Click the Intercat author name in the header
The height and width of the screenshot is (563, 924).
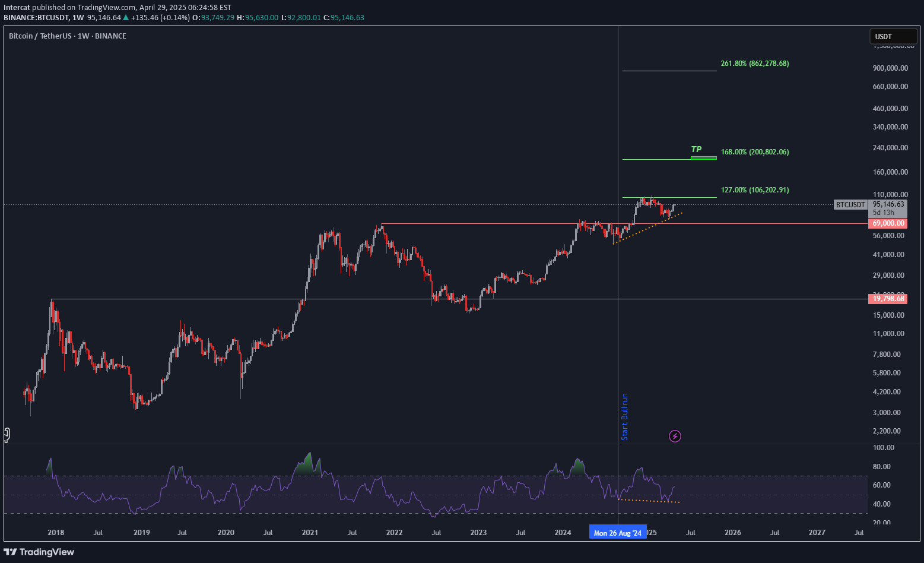(x=17, y=8)
